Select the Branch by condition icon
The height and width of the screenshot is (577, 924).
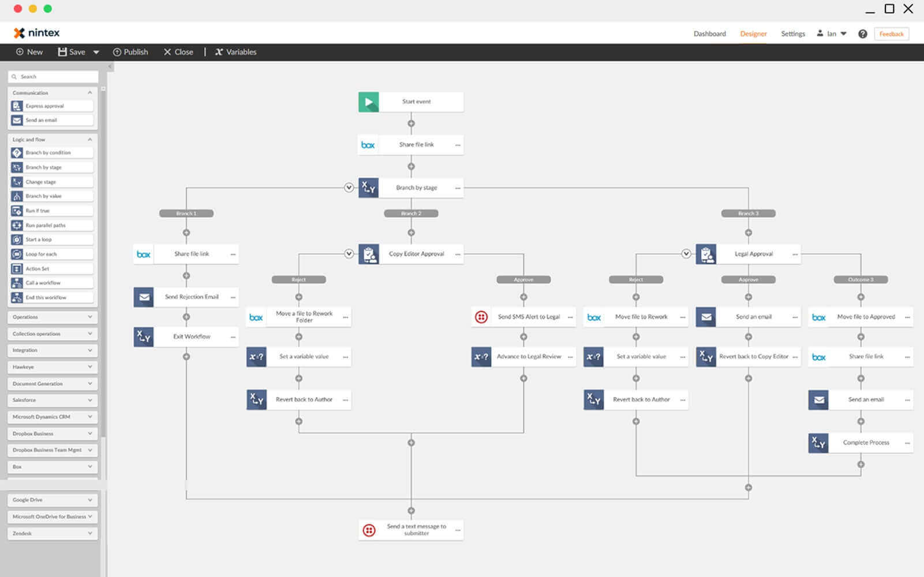(x=17, y=152)
